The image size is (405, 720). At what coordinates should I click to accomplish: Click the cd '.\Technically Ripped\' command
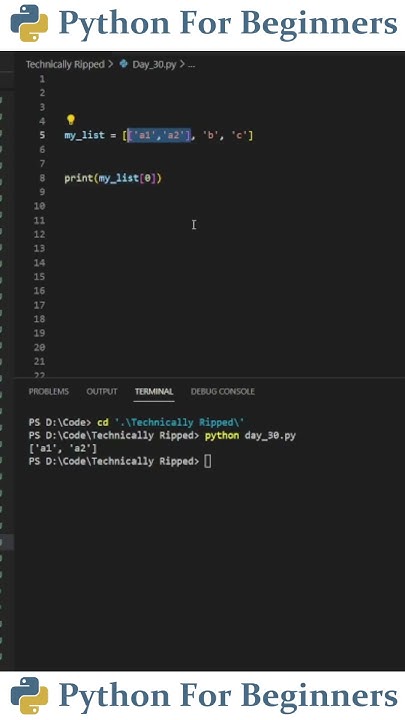(x=172, y=422)
